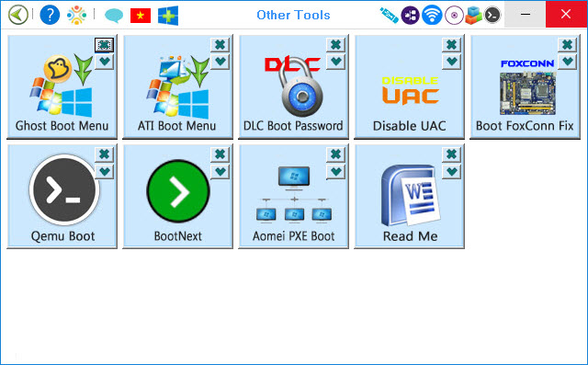Viewport: 588px width, 365px height.
Task: Launch the green BootNext tile
Action: 177,196
